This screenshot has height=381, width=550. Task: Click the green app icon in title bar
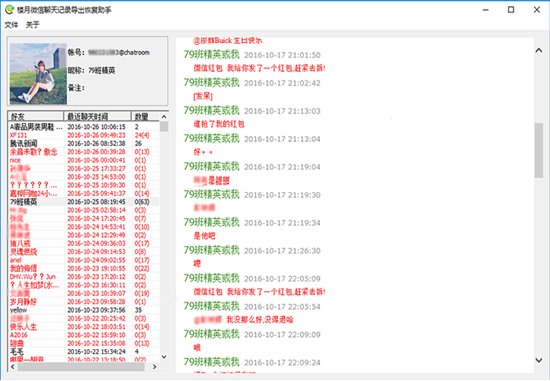click(x=9, y=9)
